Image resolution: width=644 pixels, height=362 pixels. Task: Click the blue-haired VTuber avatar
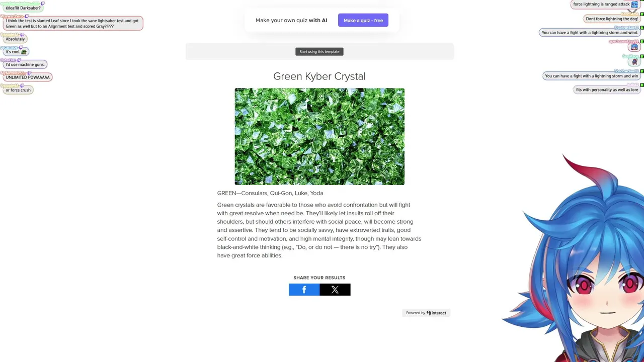(x=579, y=261)
